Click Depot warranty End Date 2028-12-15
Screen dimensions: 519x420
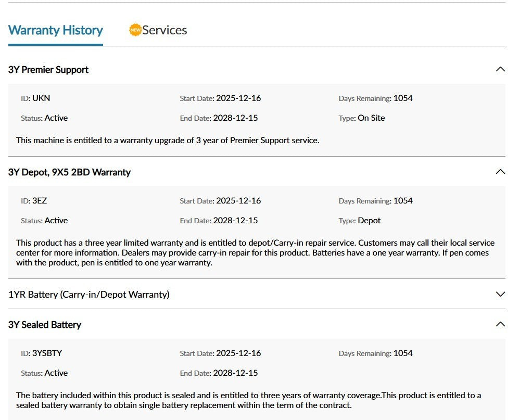click(235, 221)
